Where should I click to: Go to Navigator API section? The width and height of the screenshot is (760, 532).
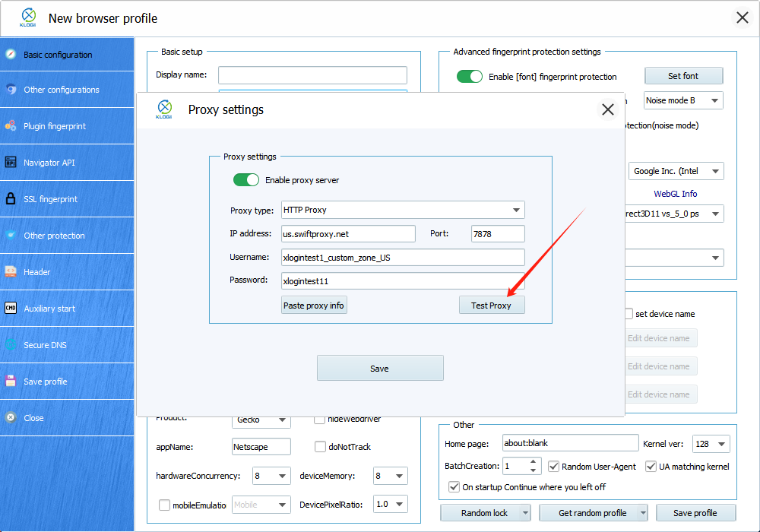[67, 163]
